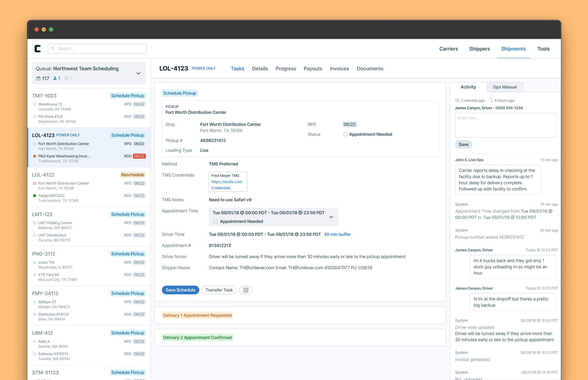Open the Shippers menu
The width and height of the screenshot is (588, 380).
(x=479, y=49)
